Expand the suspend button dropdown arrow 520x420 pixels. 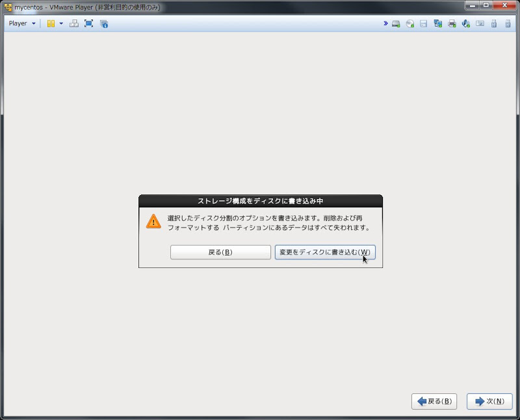click(x=61, y=23)
